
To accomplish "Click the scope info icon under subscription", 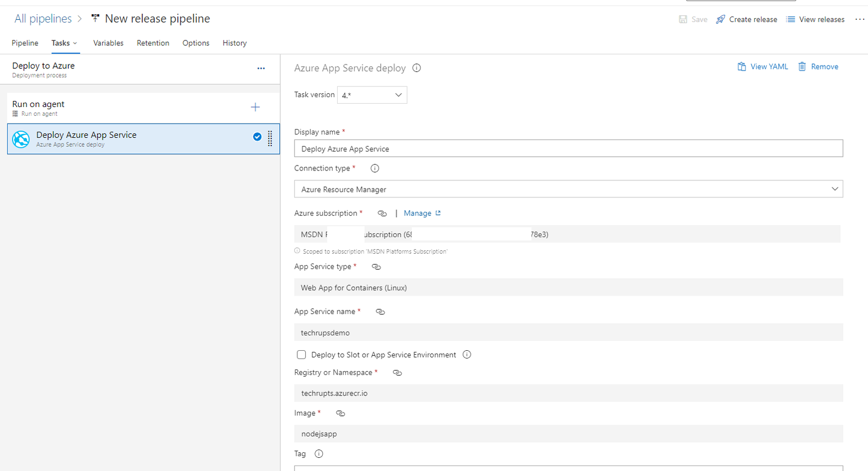I will tap(297, 251).
